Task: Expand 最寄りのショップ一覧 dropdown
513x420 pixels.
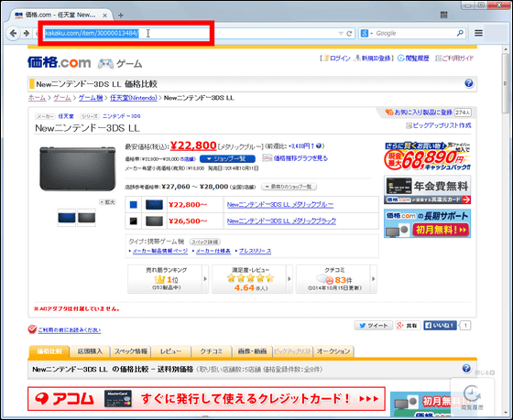Action: [x=289, y=187]
